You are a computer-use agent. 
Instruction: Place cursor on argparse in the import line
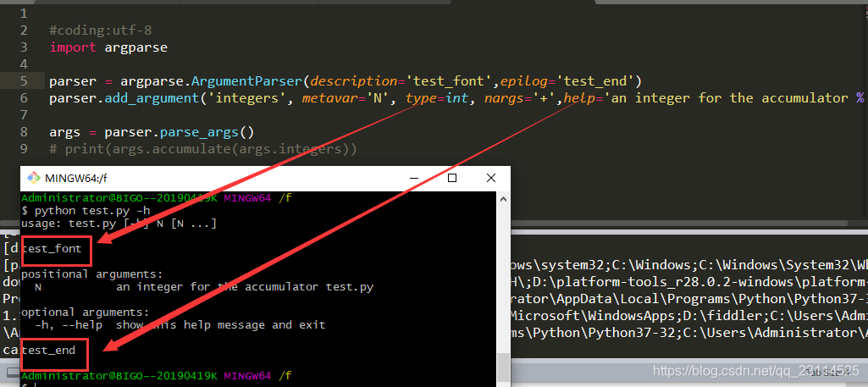[x=135, y=47]
